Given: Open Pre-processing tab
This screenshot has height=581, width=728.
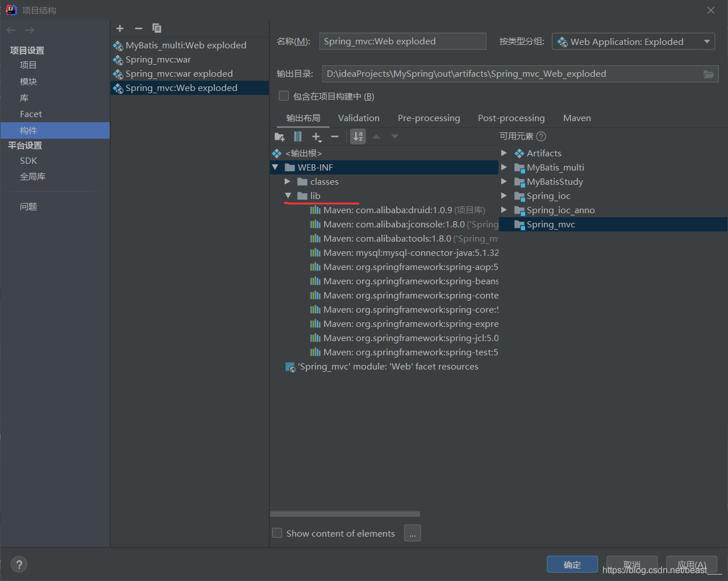Looking at the screenshot, I should click(429, 118).
